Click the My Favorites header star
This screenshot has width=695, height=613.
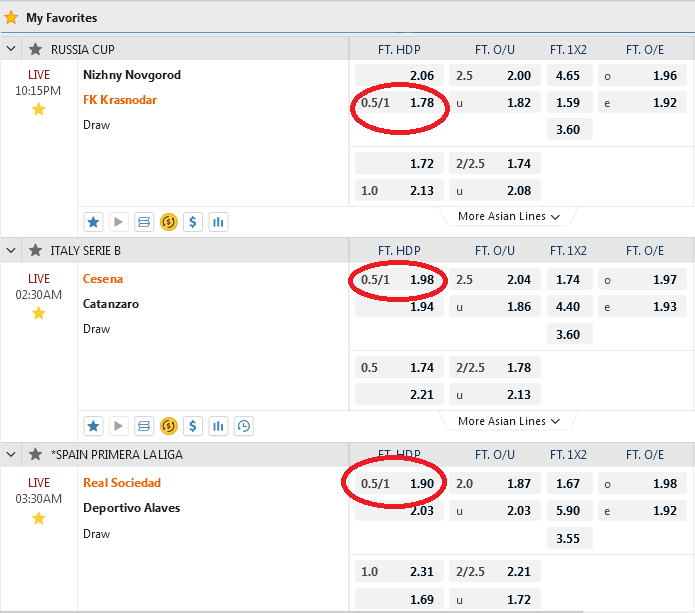(x=11, y=17)
